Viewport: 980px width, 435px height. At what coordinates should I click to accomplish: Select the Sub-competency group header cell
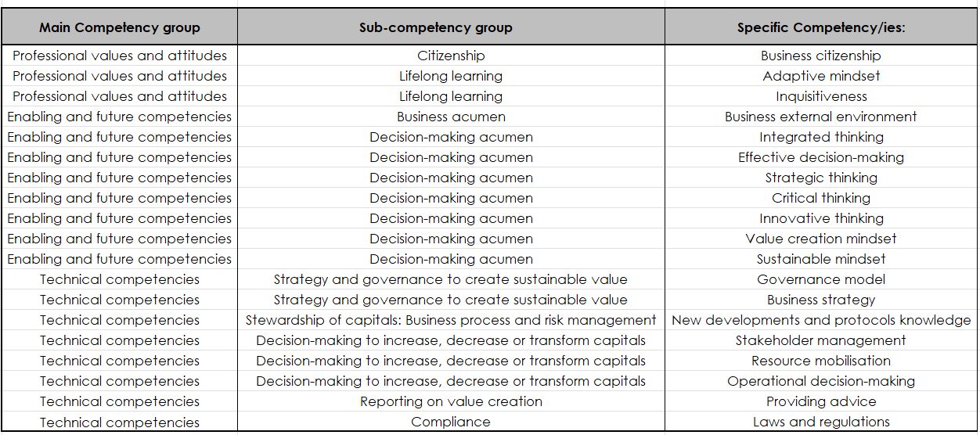(x=451, y=27)
